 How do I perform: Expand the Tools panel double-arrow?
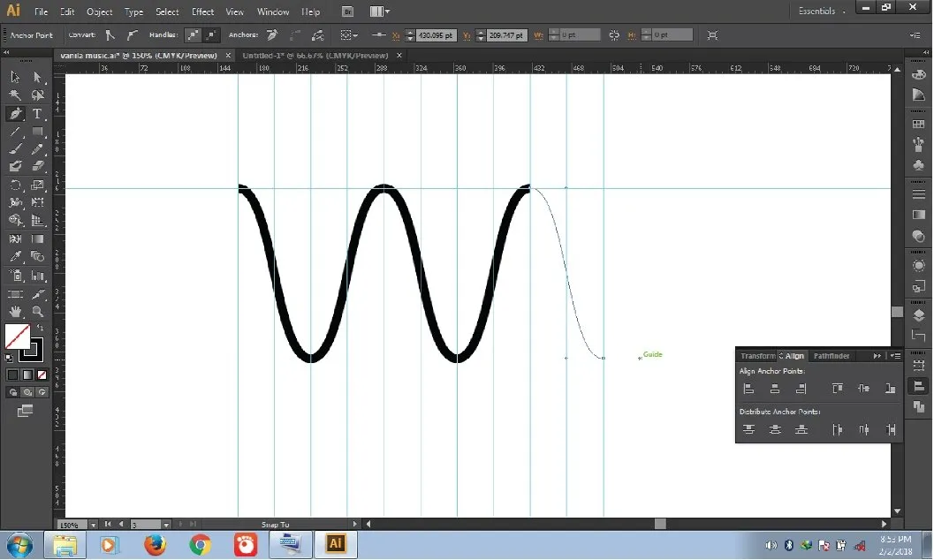pyautogui.click(x=6, y=52)
